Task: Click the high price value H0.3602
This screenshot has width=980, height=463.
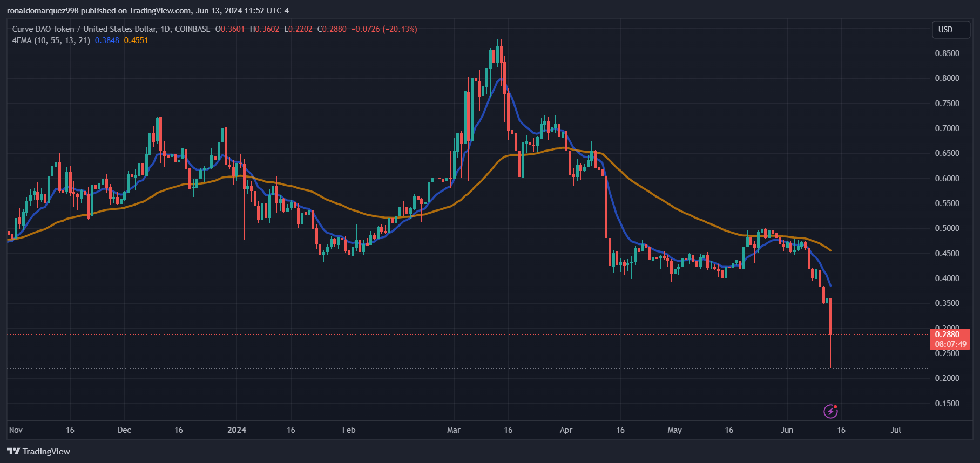Action: pyautogui.click(x=265, y=29)
